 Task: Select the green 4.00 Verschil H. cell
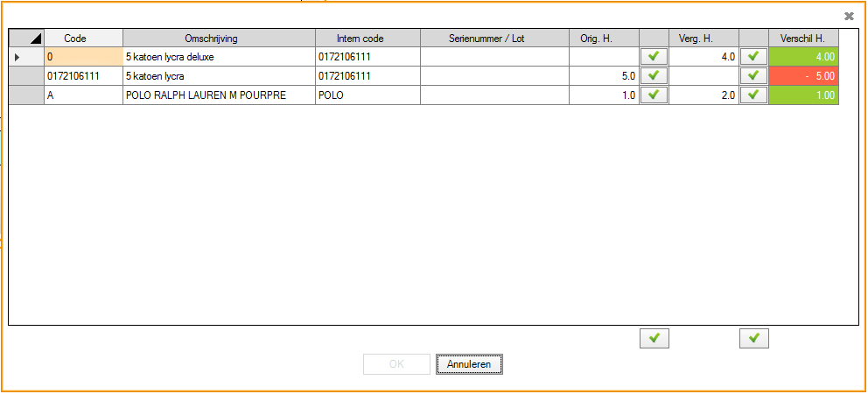point(803,57)
